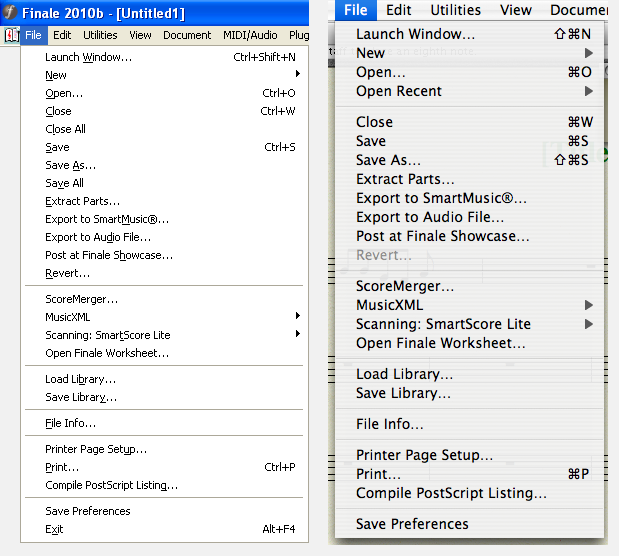Expand the Open Recent submenu
Screen dimensions: 619x556
[x=399, y=91]
